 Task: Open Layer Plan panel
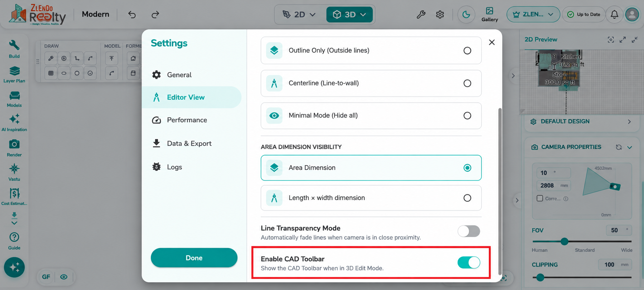(x=14, y=75)
